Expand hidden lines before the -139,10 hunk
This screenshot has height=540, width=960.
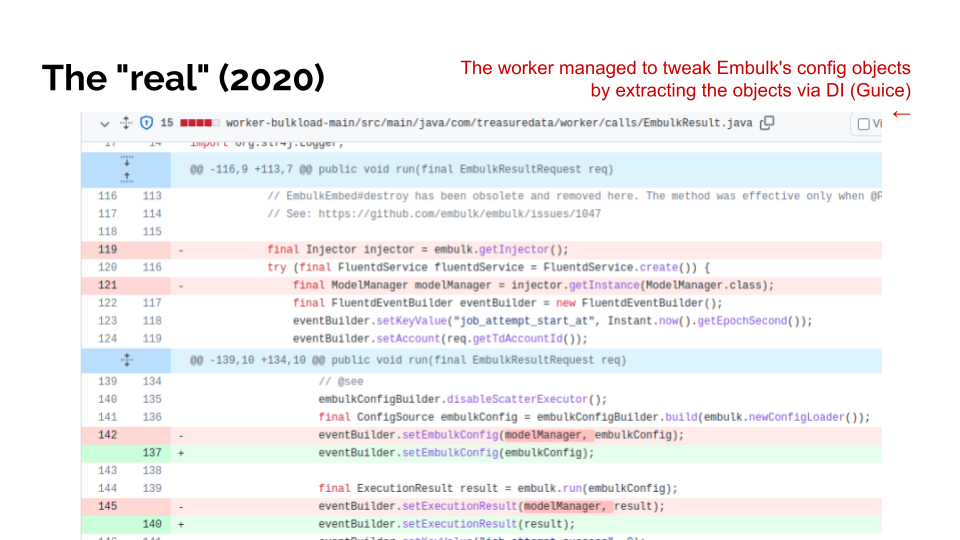point(127,359)
